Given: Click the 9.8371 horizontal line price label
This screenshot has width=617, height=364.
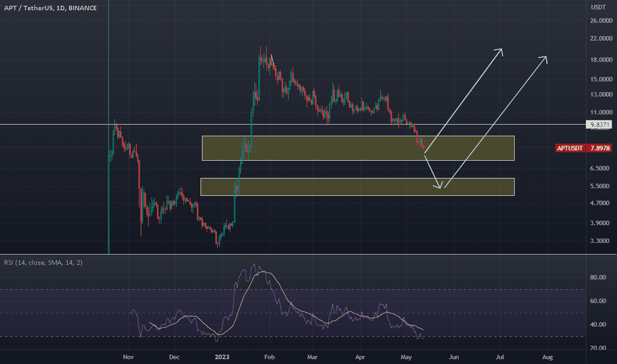Looking at the screenshot, I should point(599,124).
